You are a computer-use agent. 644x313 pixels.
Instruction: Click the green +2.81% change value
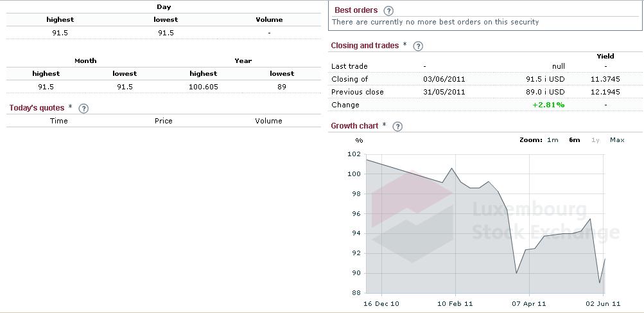point(548,105)
